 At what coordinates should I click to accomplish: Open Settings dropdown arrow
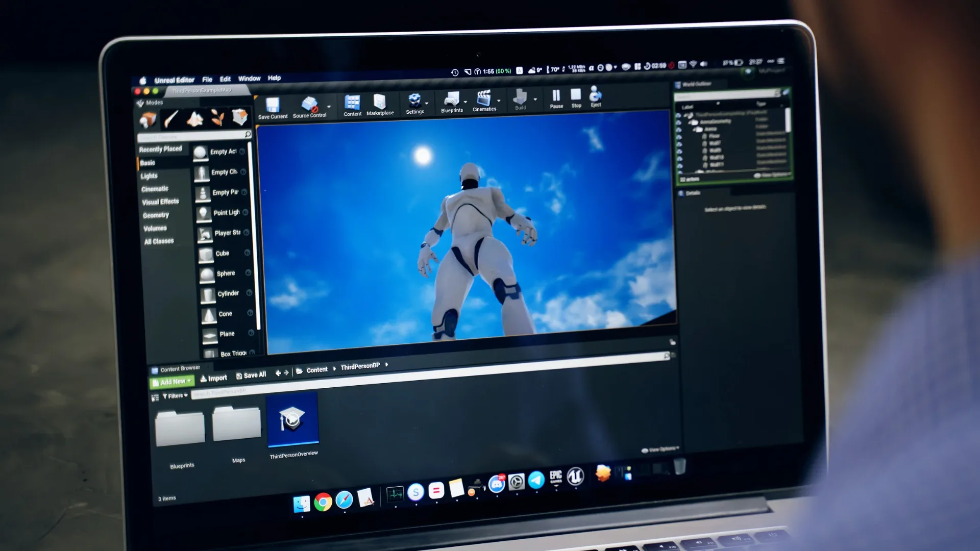[x=427, y=103]
